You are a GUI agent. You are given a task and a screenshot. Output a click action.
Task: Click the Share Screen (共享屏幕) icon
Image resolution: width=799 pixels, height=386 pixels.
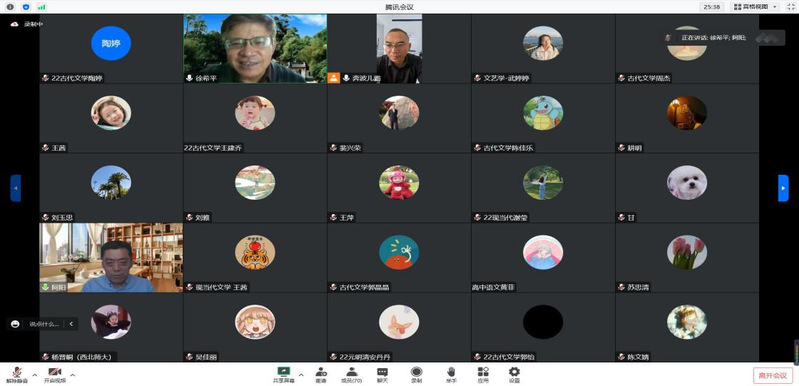(x=284, y=375)
